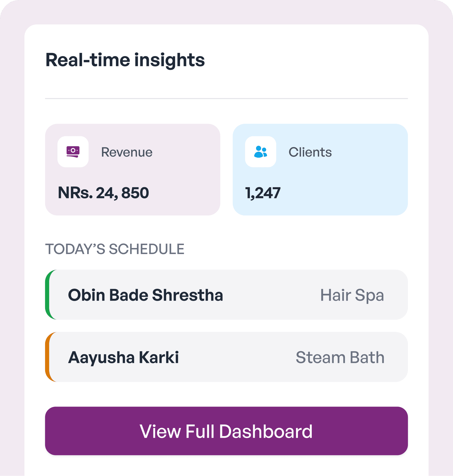Click the Real-time insights heading
Viewport: 453px width, 476px height.
[125, 60]
